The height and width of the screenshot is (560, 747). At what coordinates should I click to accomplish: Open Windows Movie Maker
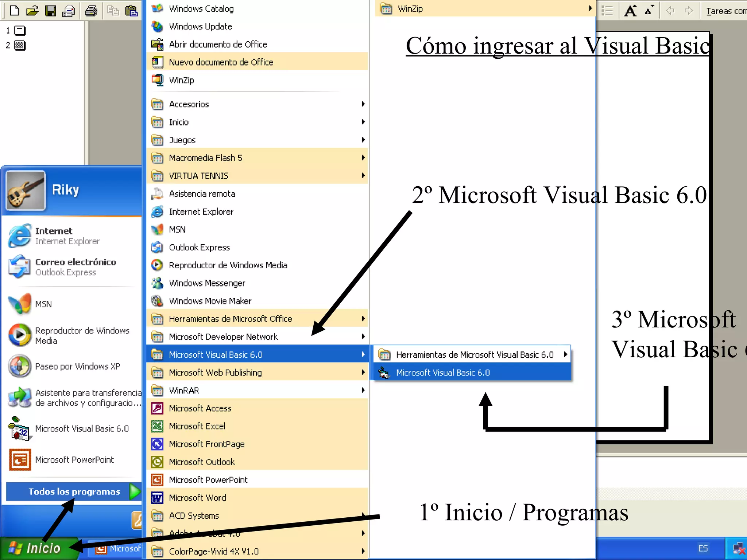coord(258,301)
